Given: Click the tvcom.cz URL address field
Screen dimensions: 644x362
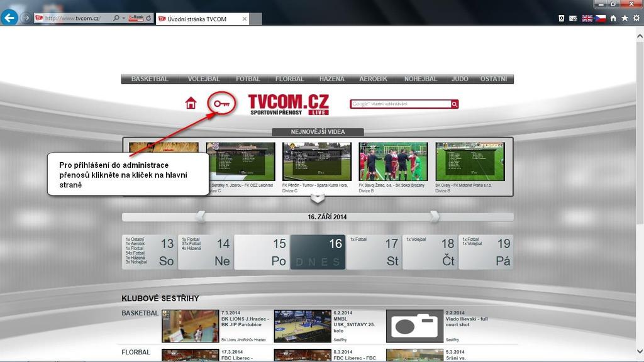Looking at the screenshot, I should (73, 18).
